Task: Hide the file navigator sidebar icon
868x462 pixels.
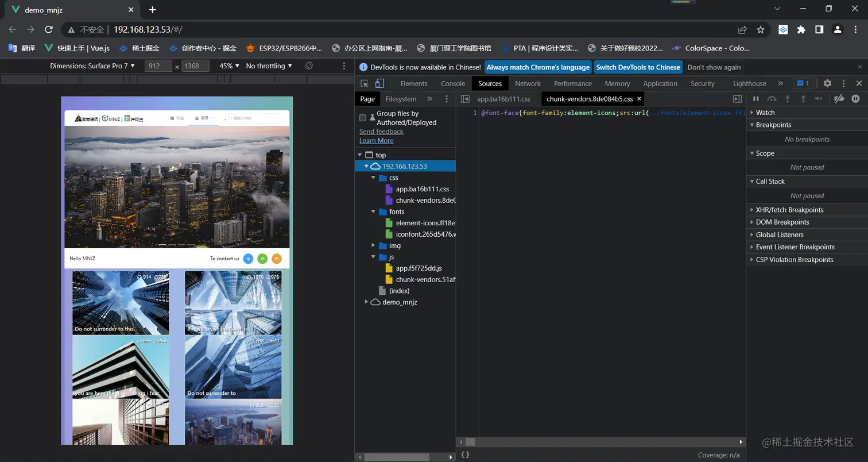Action: 466,99
